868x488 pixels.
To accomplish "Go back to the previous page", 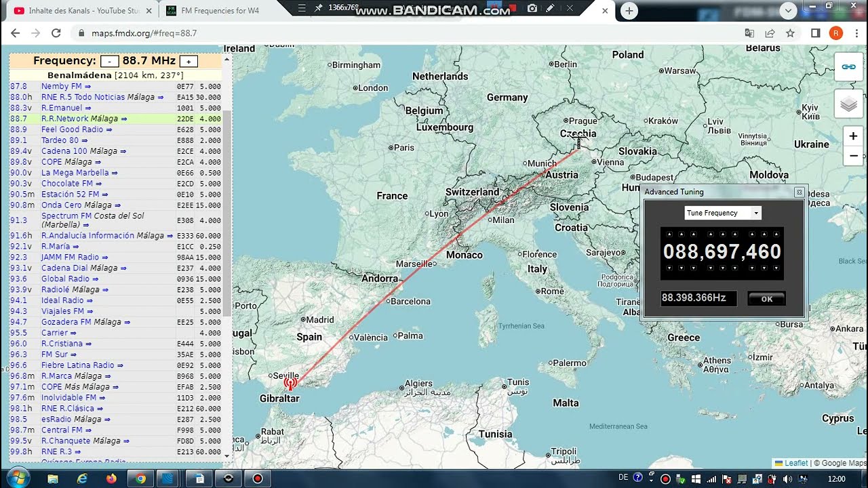I will coord(16,33).
